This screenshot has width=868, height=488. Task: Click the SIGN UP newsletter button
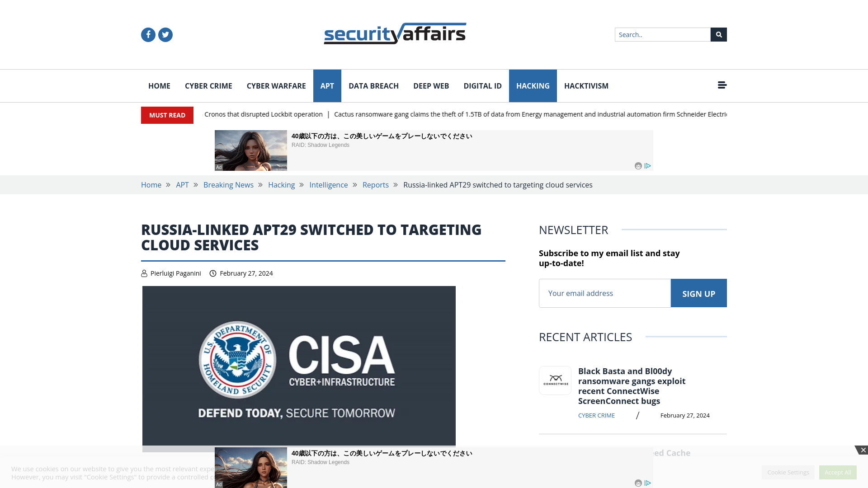point(698,293)
